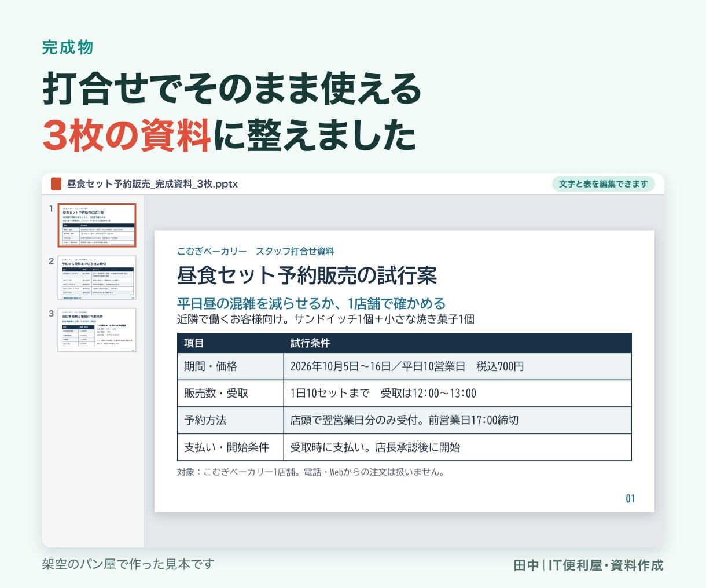The width and height of the screenshot is (706, 588).
Task: Select the slide 1 thumbnail with orange border
Action: 97,225
